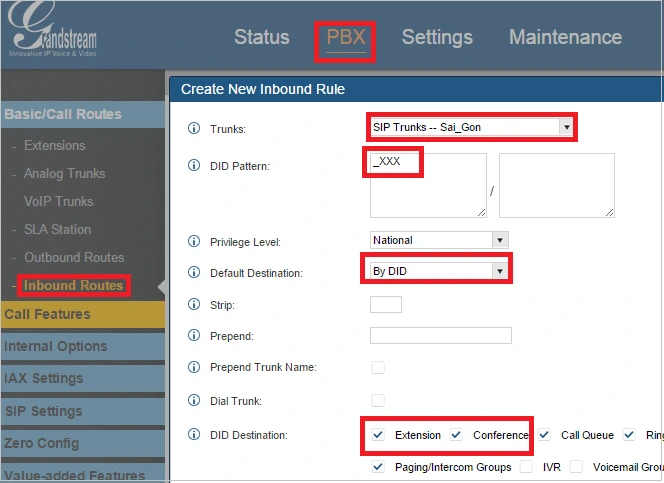Open the Default Destination dropdown
Image resolution: width=664 pixels, height=483 pixels.
[x=435, y=271]
